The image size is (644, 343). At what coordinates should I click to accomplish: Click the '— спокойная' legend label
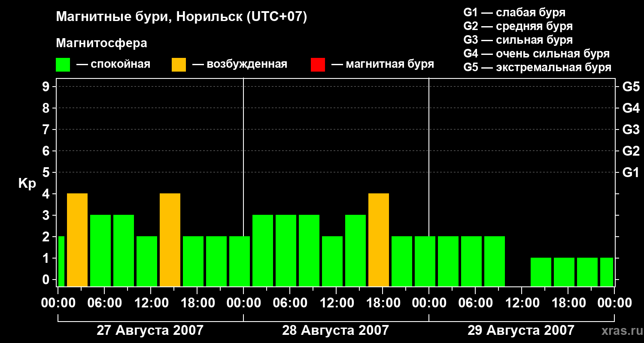(113, 64)
